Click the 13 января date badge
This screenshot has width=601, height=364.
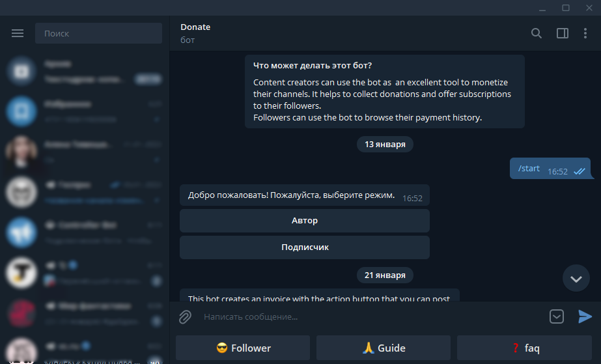(x=385, y=145)
